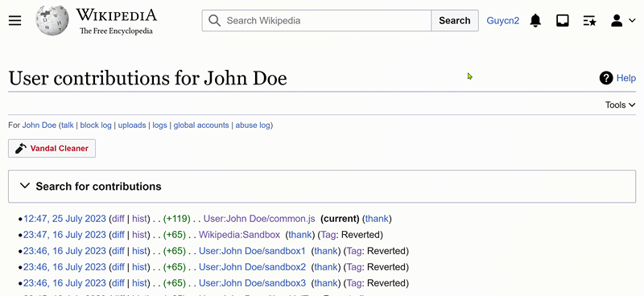This screenshot has width=644, height=296.
Task: View the abuse log link
Action: [253, 125]
